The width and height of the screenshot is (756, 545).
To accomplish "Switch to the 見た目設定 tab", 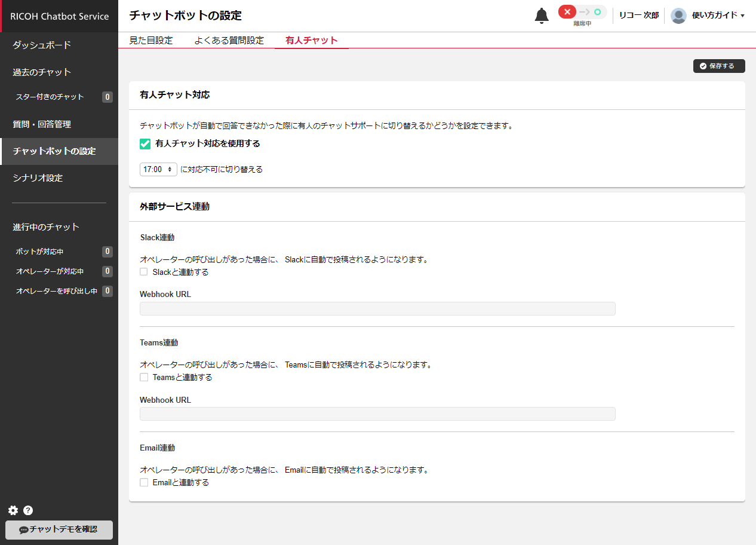I will [x=151, y=41].
